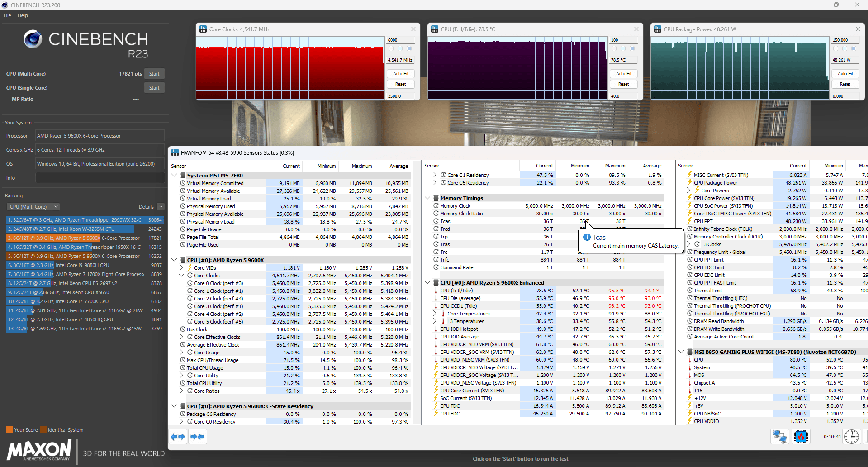Click the Details button in Ranking

[146, 207]
